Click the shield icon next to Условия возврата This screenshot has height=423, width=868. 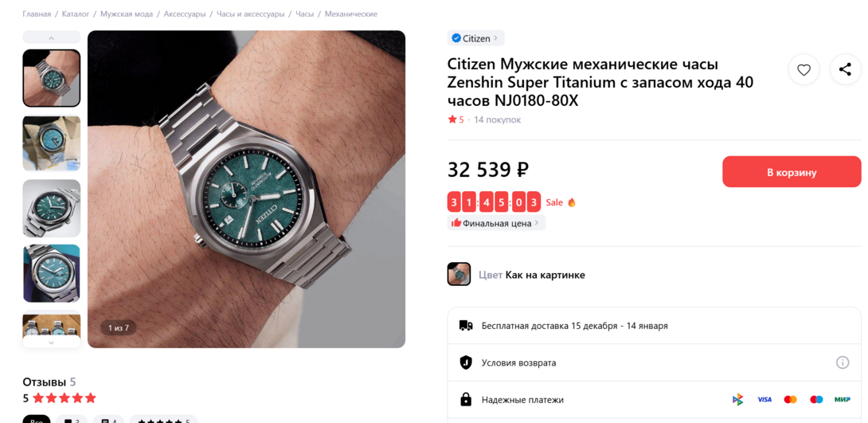pyautogui.click(x=466, y=362)
